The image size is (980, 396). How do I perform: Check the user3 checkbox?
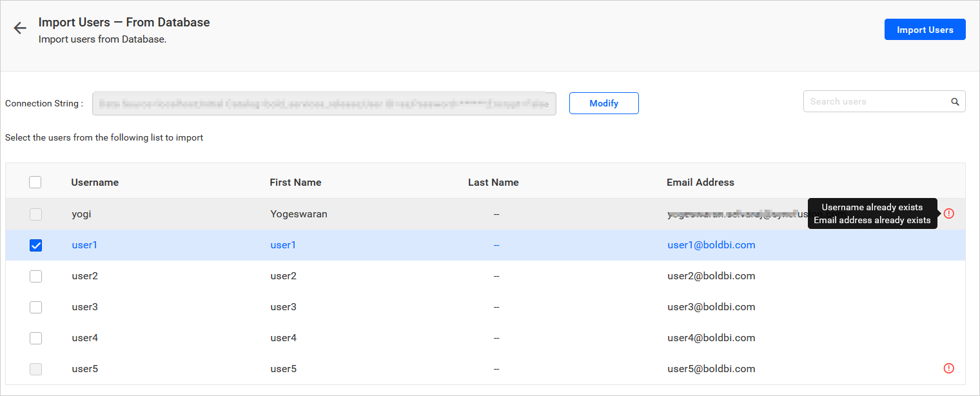click(35, 307)
